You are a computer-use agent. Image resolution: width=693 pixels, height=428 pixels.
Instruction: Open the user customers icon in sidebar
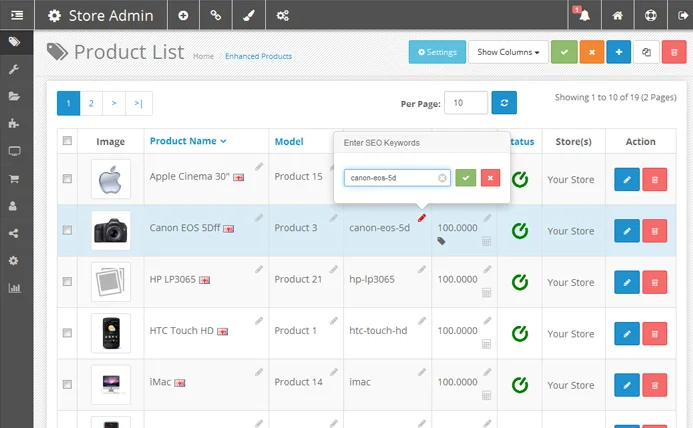point(13,206)
